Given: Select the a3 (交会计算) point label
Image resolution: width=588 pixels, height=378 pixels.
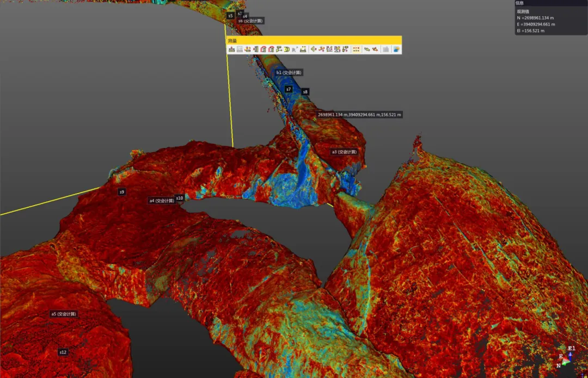Looking at the screenshot, I should (344, 152).
